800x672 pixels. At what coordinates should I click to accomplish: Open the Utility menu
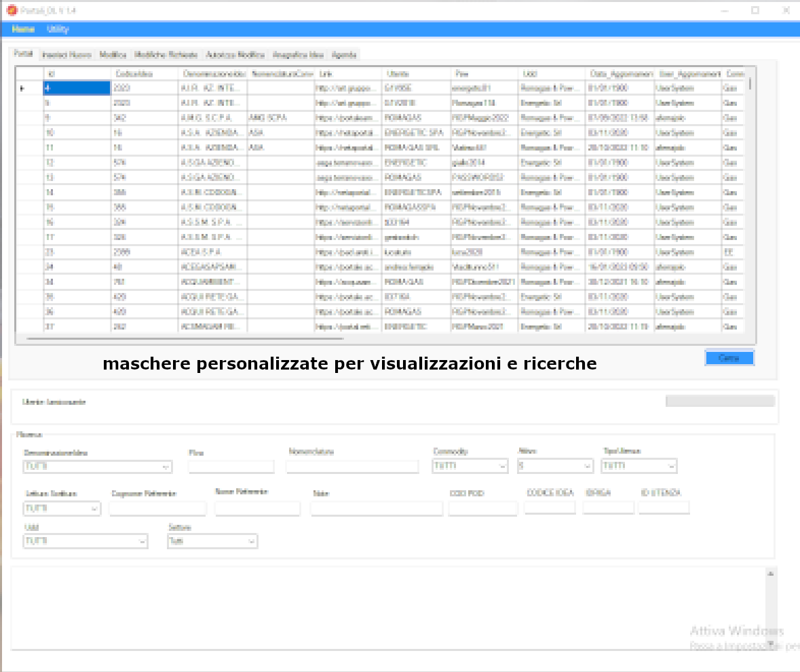coord(58,29)
